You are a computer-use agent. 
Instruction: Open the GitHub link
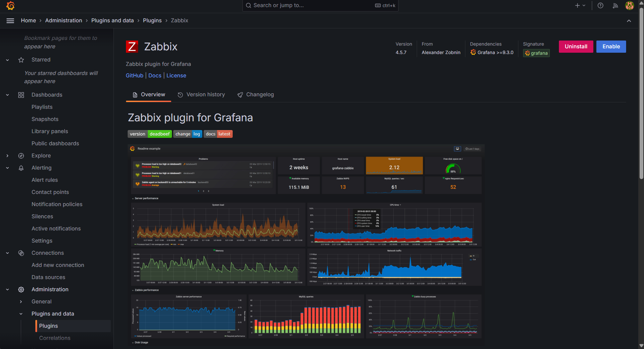point(134,76)
